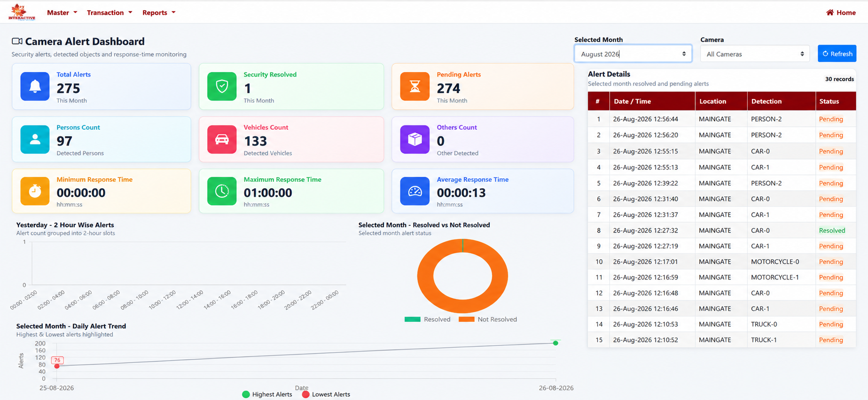
Task: Click the Maximum Response Time clock icon
Action: coord(222,191)
